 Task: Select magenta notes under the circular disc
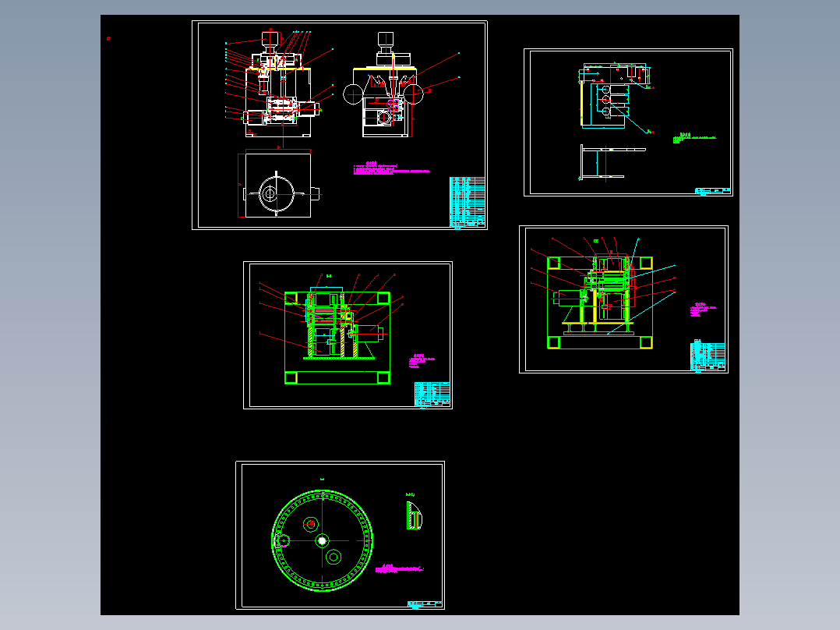coord(400,569)
